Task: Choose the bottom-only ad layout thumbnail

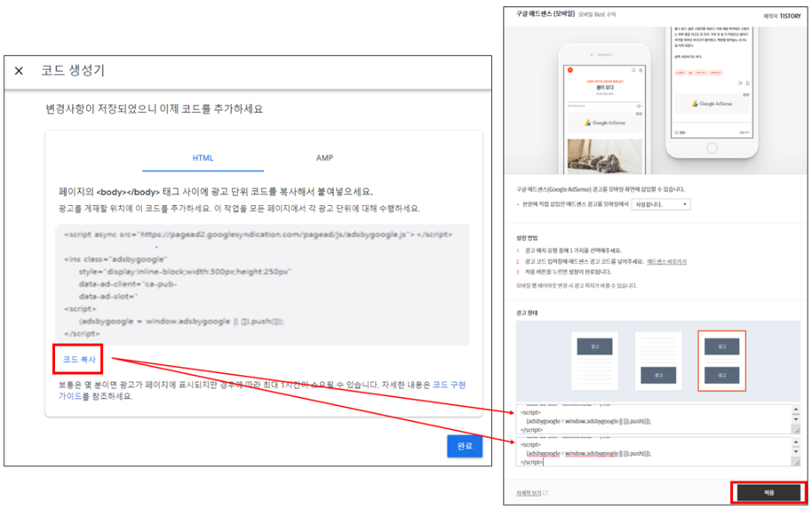Action: (x=658, y=361)
